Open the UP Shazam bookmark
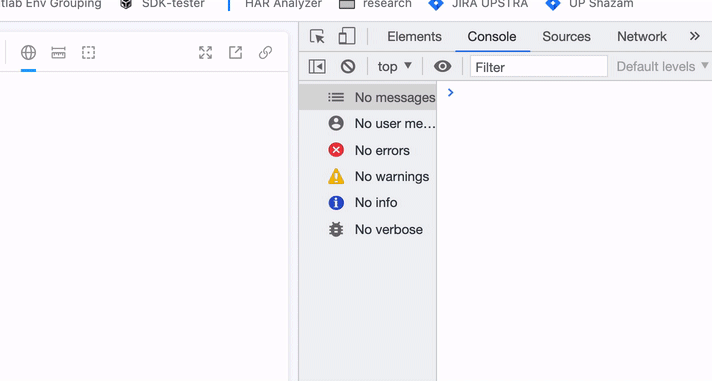 click(589, 4)
